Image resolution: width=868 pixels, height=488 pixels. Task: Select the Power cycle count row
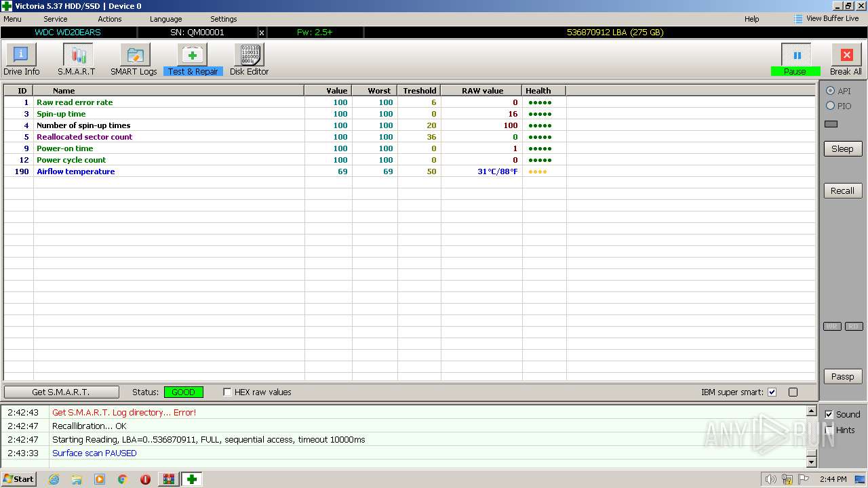coord(410,160)
